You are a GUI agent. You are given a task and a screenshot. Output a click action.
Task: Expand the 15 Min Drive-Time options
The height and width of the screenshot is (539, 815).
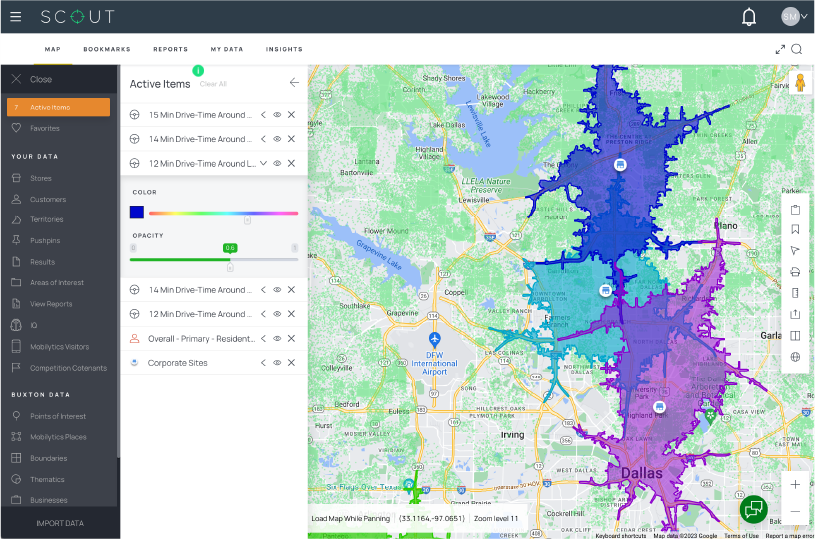click(263, 115)
